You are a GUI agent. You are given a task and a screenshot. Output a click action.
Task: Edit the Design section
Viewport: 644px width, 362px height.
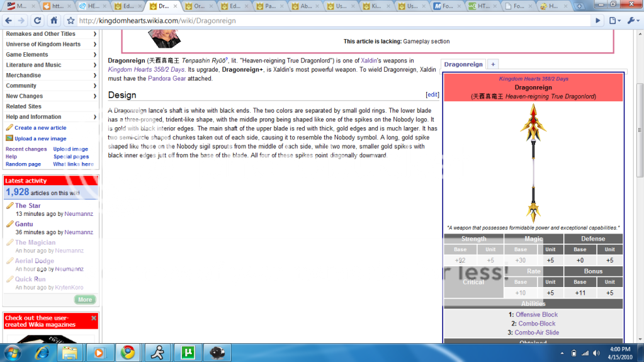(x=432, y=94)
